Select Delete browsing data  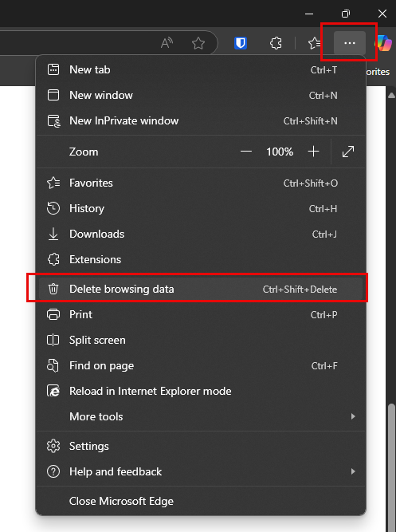coord(201,289)
